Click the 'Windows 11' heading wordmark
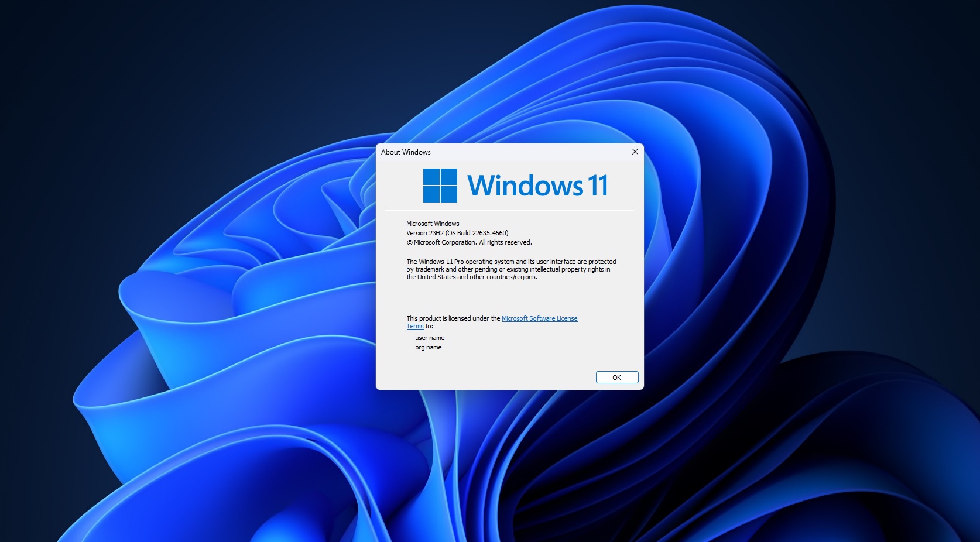The image size is (980, 542). 537,186
